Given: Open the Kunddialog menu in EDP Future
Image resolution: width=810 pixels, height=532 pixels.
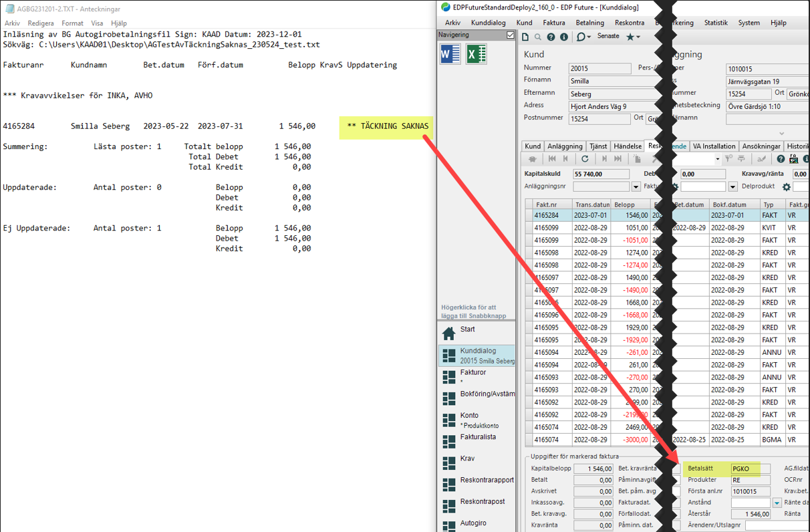Looking at the screenshot, I should click(x=488, y=23).
